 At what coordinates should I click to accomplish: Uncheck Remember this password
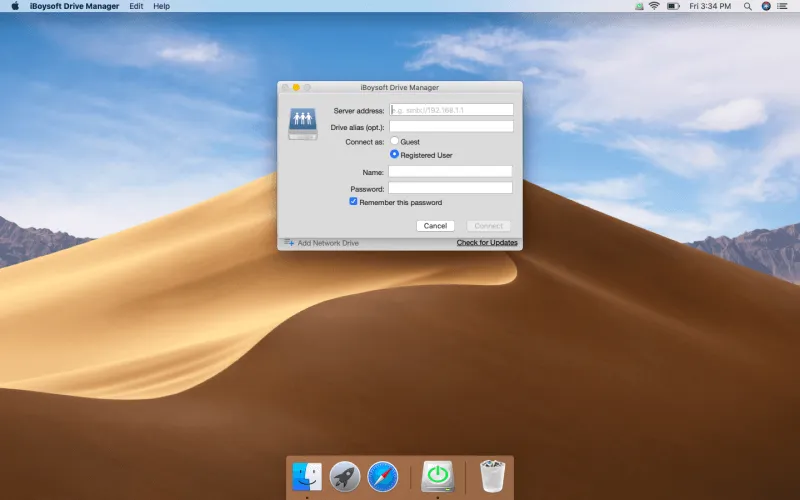click(353, 202)
